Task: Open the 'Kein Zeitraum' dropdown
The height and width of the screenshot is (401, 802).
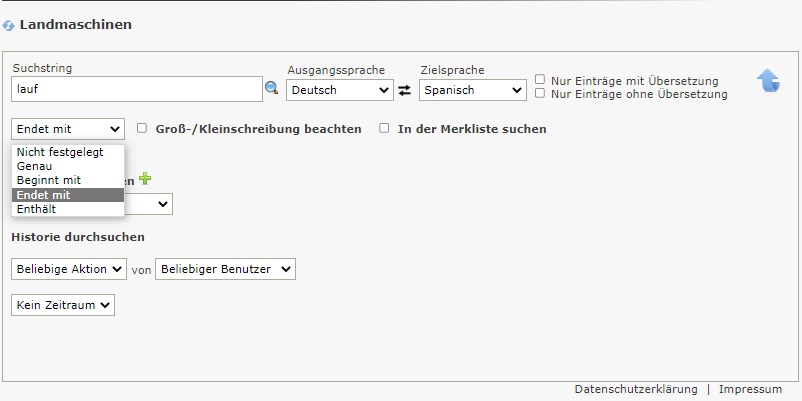Action: pos(63,304)
